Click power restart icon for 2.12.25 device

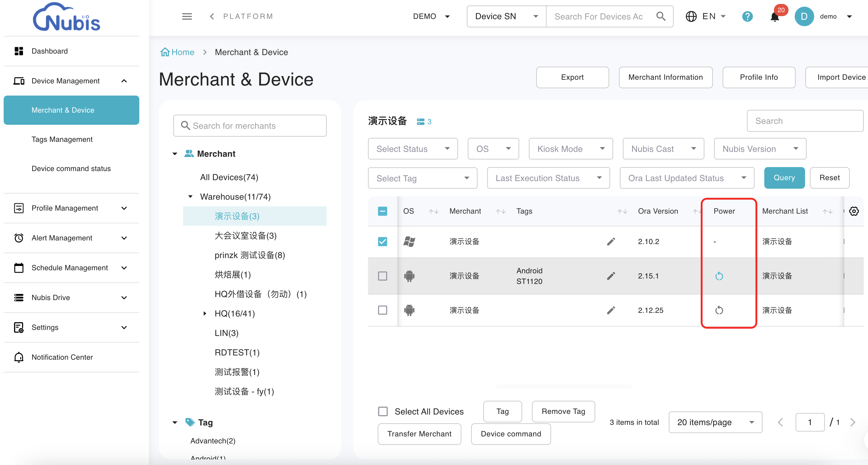click(719, 310)
